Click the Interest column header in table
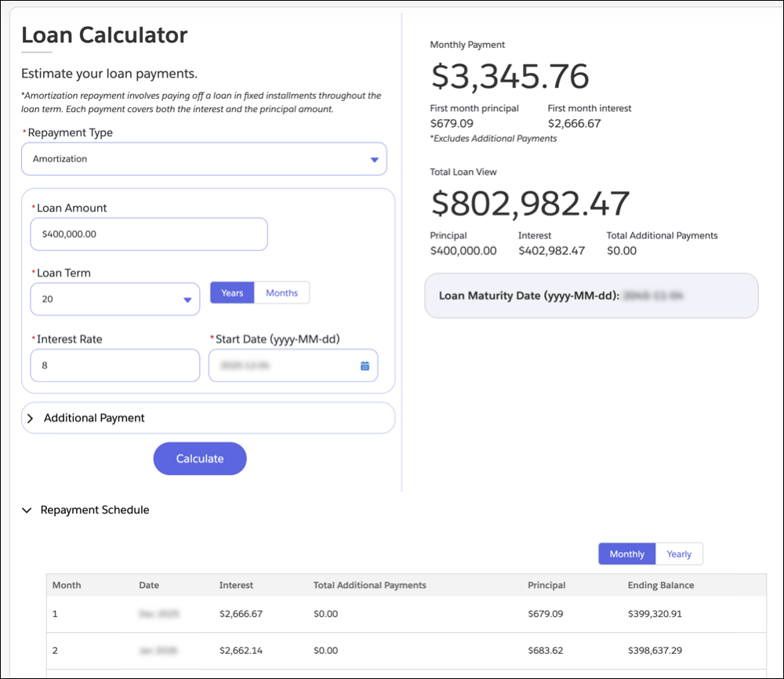The height and width of the screenshot is (679, 784). click(236, 585)
